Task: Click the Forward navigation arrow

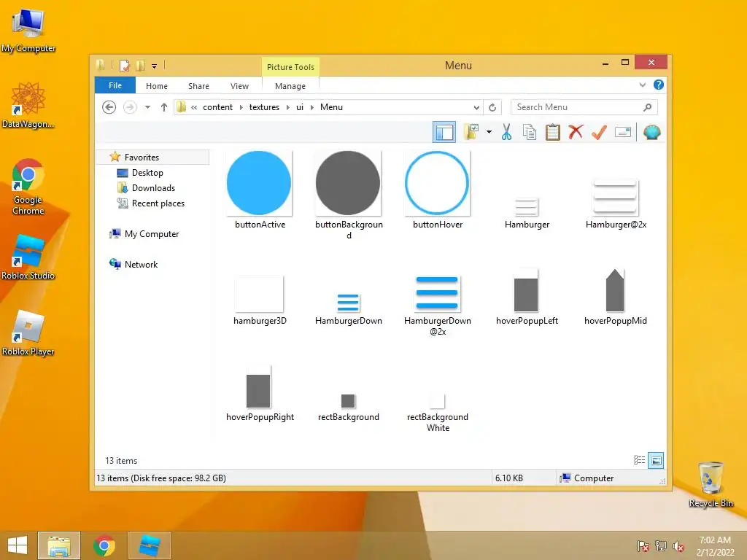Action: click(x=130, y=107)
